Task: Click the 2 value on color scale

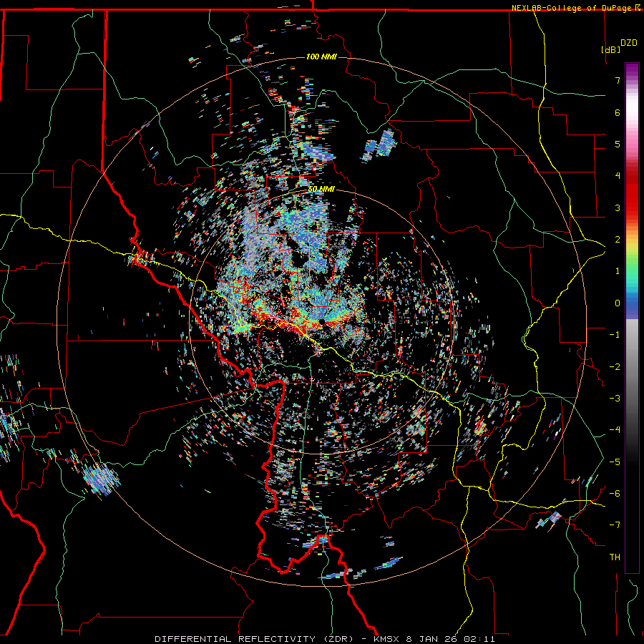Action: pos(618,240)
